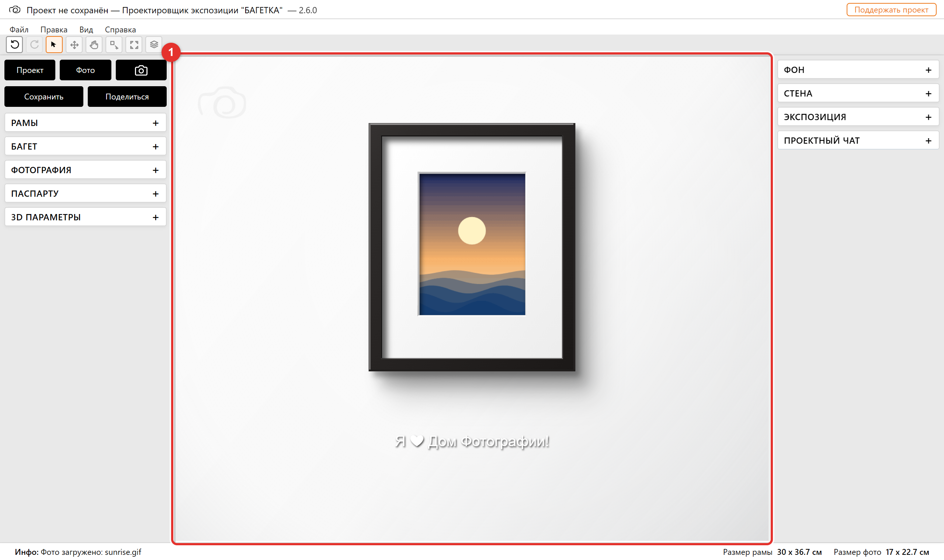Click the black camera snapshot button
Viewport: 944px width, 560px height.
141,70
